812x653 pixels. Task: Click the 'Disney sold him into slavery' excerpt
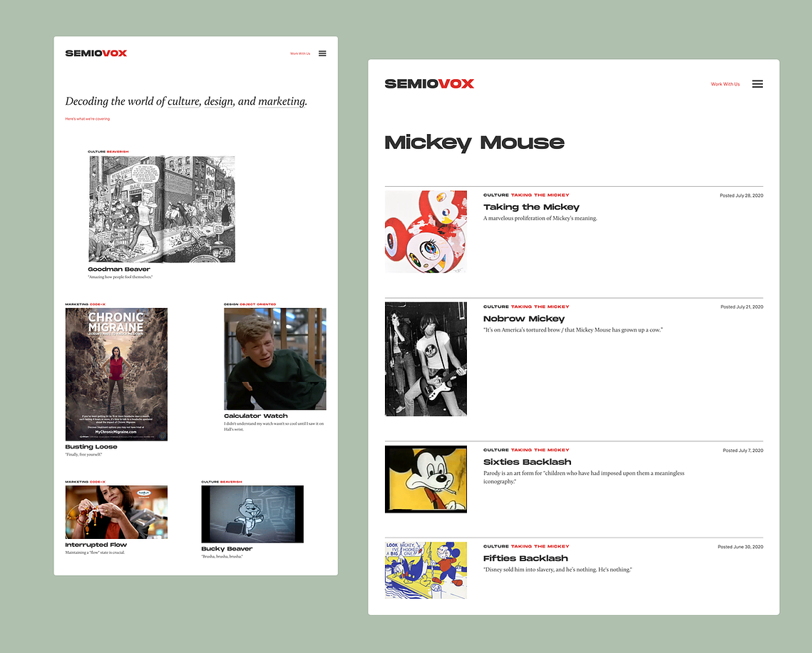pos(557,570)
